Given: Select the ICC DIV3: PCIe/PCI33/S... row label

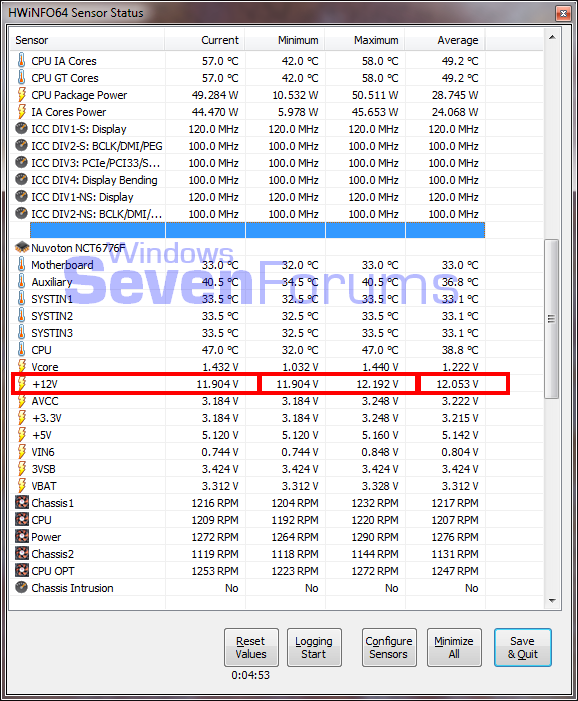Looking at the screenshot, I should click(96, 163).
